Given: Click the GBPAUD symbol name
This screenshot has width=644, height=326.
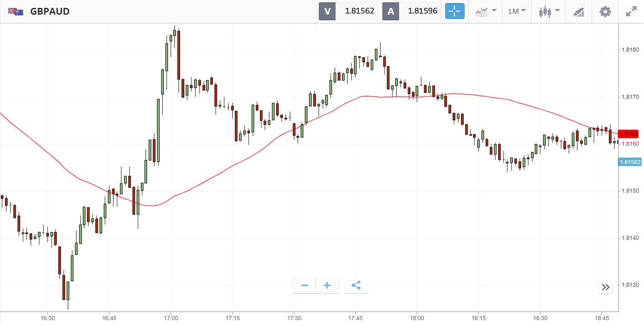Looking at the screenshot, I should [x=50, y=11].
